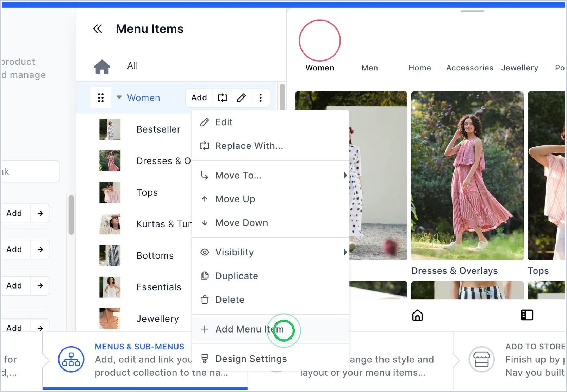Select the Jewellery category in preview
Screen dimensions: 567x392
tap(520, 68)
